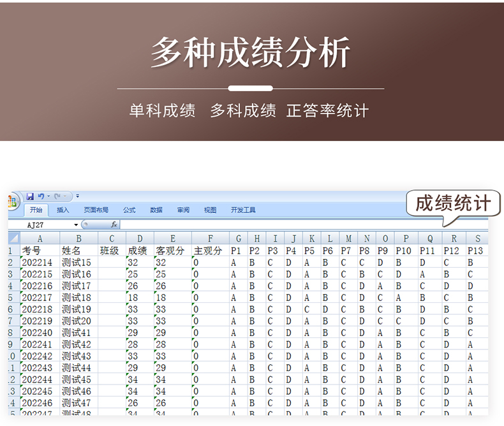Screen dimensions: 504x426
Task: Click the Select All corner triangle
Action: tap(14, 239)
